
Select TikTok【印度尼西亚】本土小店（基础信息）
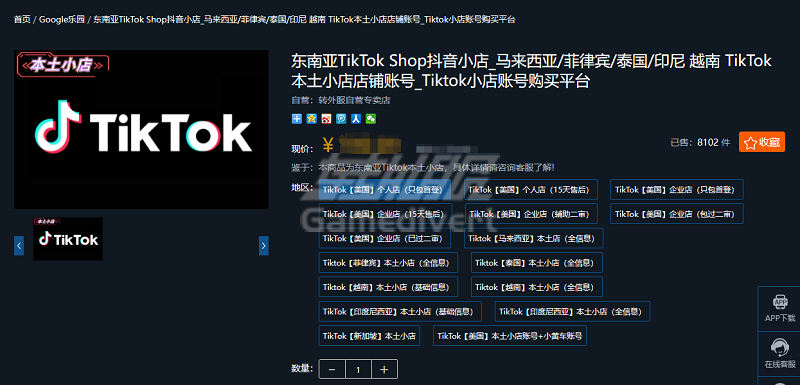400,312
